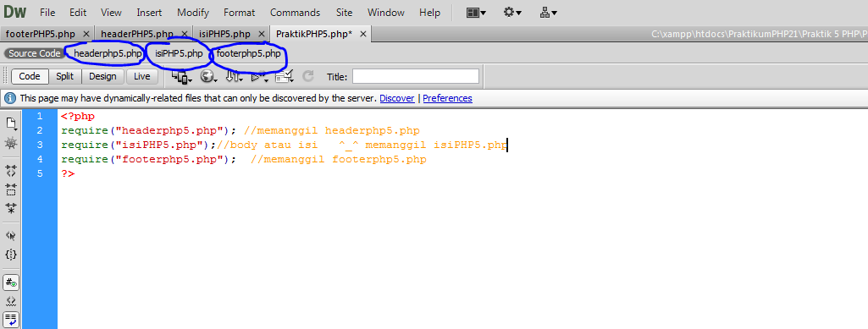Enable Live view
The width and height of the screenshot is (868, 329).
[x=141, y=76]
